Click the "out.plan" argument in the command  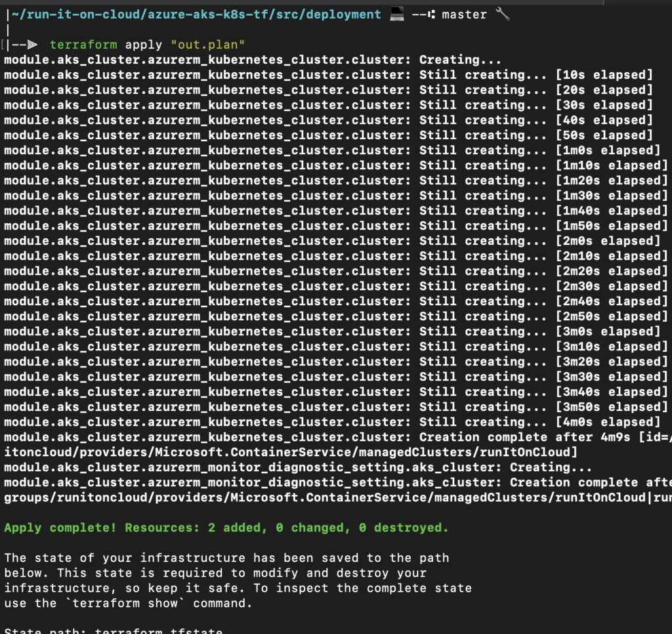coord(207,45)
